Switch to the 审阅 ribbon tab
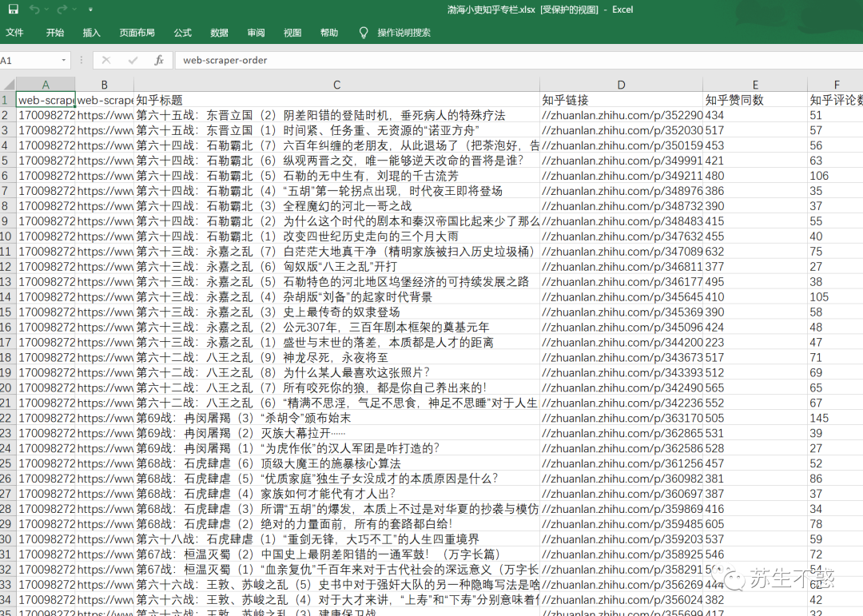 256,33
